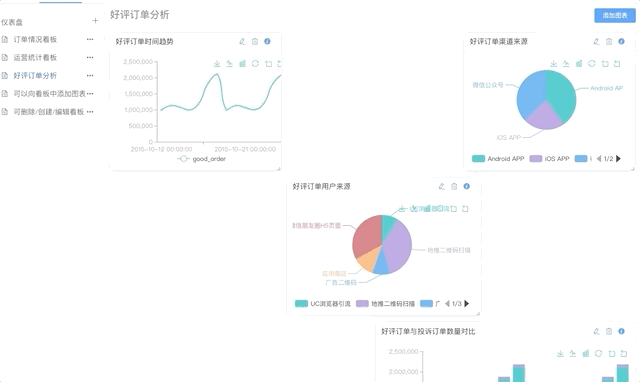640x382 pixels.
Task: Toggle iOS APP legend item
Action: tap(549, 159)
